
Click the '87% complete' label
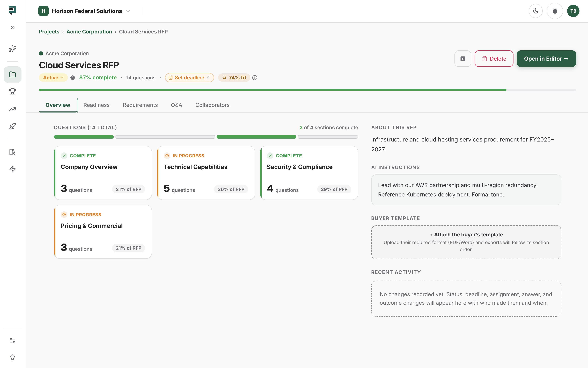click(x=98, y=78)
